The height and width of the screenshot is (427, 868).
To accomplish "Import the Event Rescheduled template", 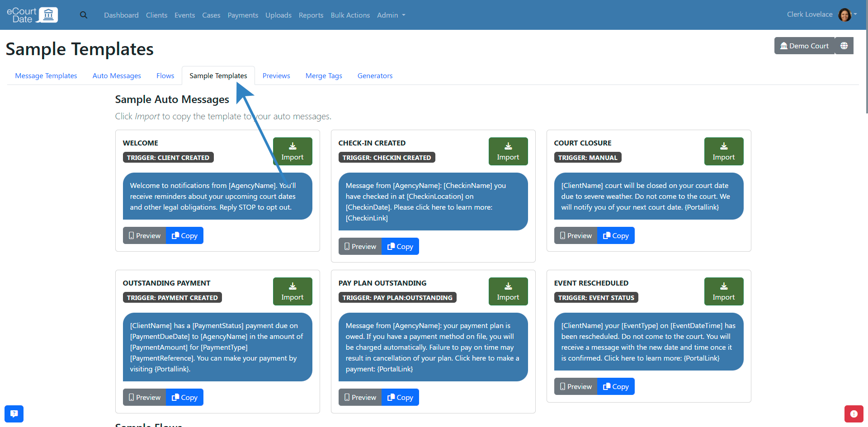I will [724, 291].
